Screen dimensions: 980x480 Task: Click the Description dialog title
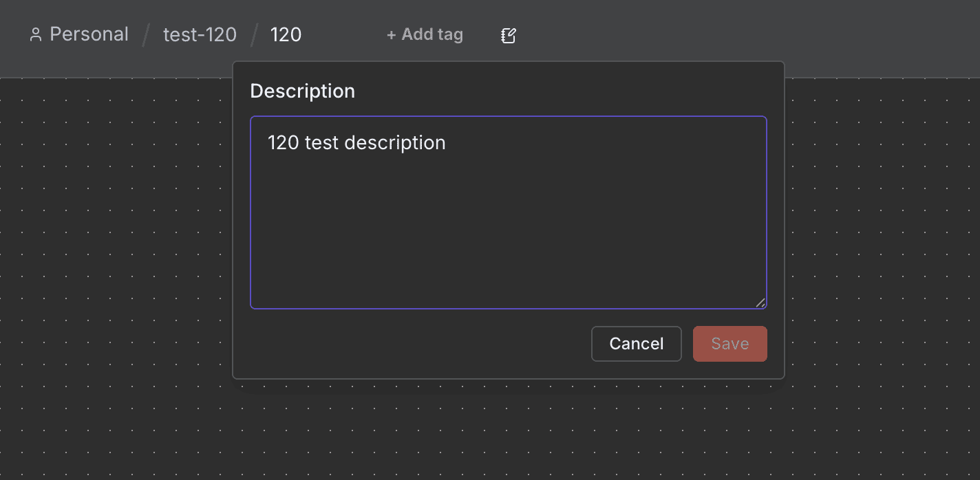pos(302,90)
